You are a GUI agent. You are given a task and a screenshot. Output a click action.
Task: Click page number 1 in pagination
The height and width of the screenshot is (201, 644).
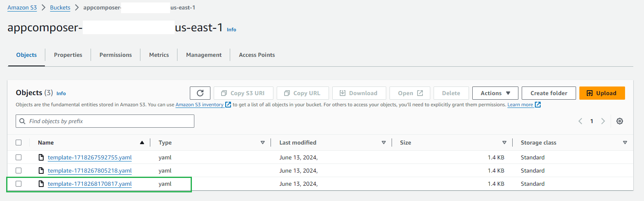[592, 121]
